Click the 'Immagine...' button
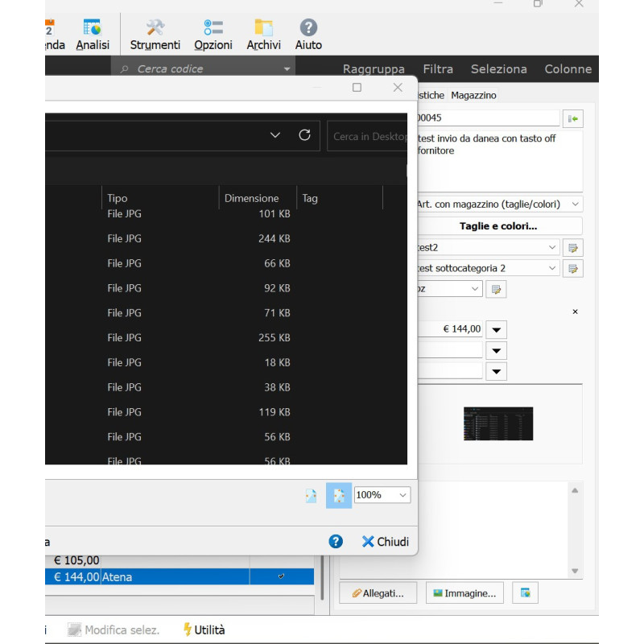This screenshot has width=644, height=644. pyautogui.click(x=464, y=592)
